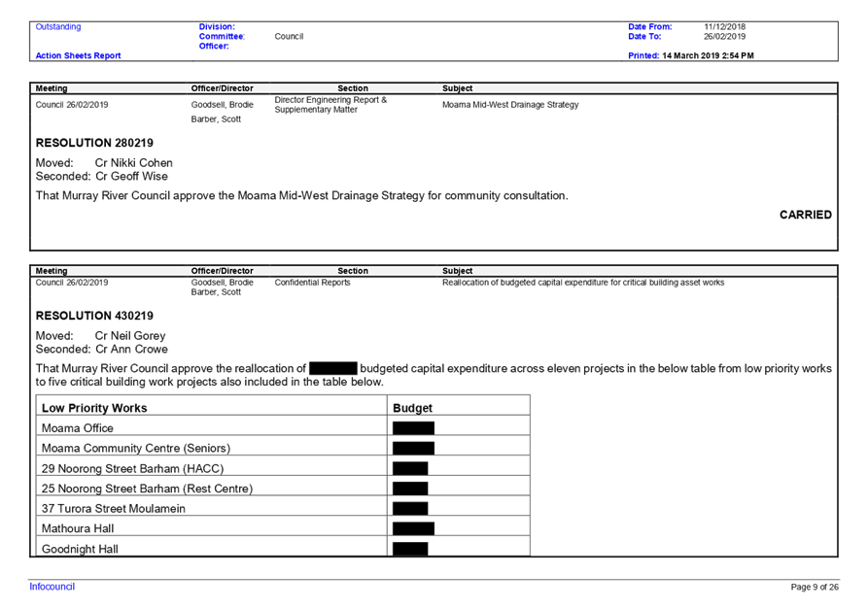
Task: Select subject Moama Mid-West Drainage Strategy
Action: click(510, 105)
